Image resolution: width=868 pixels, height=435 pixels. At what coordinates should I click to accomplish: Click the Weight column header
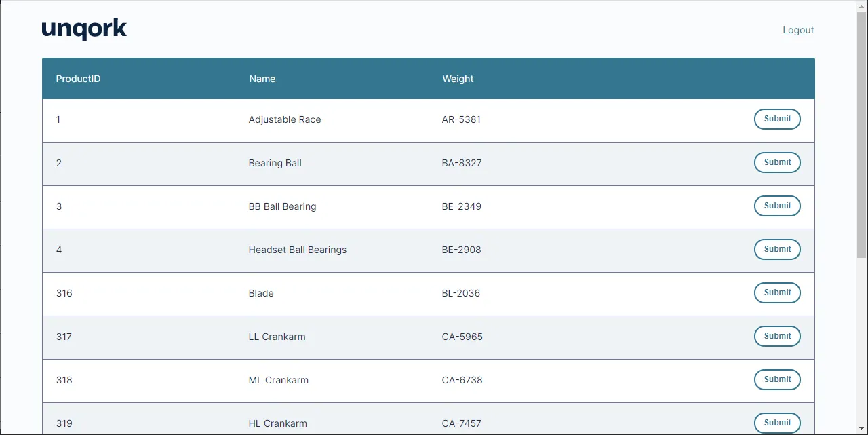click(458, 79)
